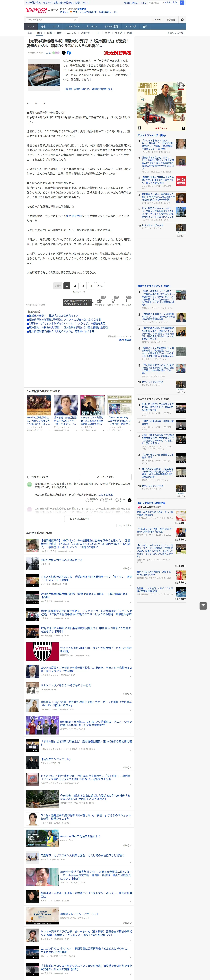Go to page 4 of the article
Image resolution: width=210 pixels, height=980 pixels.
click(x=91, y=286)
